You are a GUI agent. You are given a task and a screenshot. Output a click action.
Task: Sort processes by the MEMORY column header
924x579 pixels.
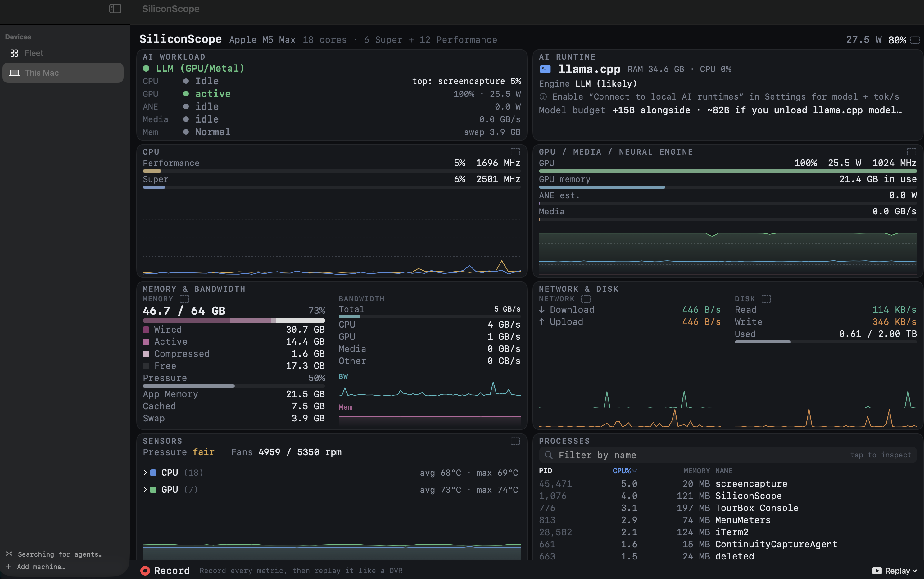tap(696, 471)
